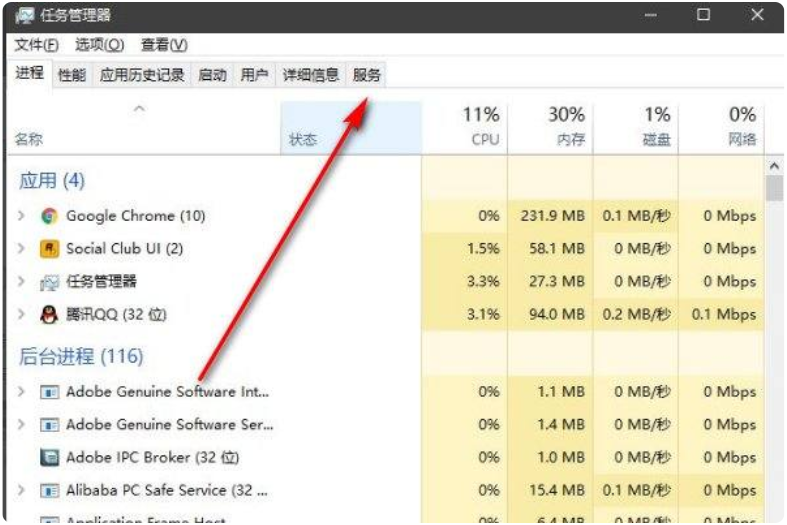Screen dimensions: 787x525
Task: Expand the 腾讯QQ (32 位) process
Action: 21,314
